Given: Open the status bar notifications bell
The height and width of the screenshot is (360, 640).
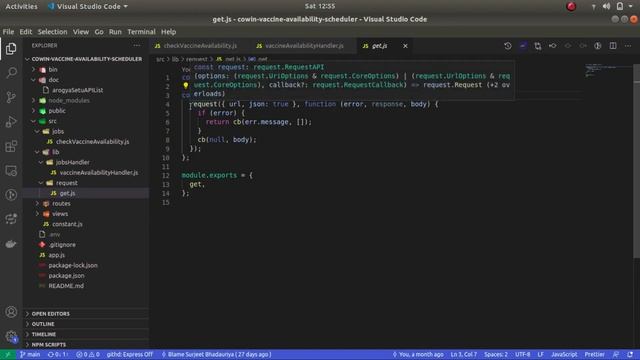Looking at the screenshot, I should click(x=630, y=354).
